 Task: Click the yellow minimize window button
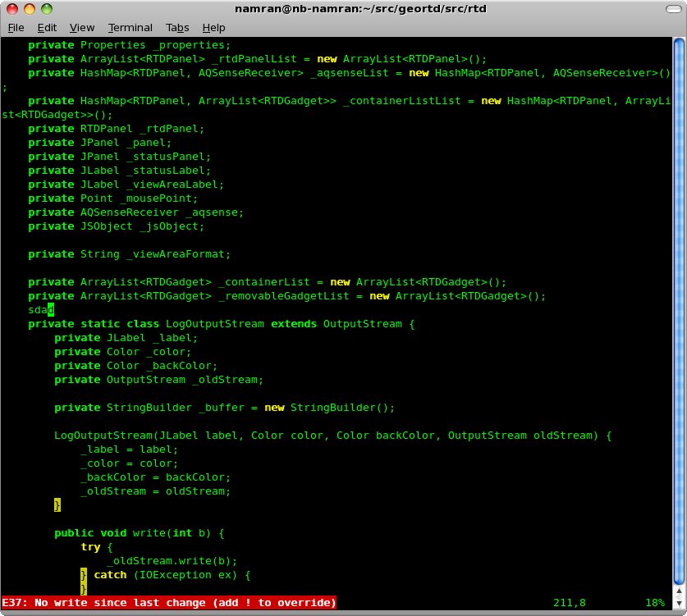[30, 9]
